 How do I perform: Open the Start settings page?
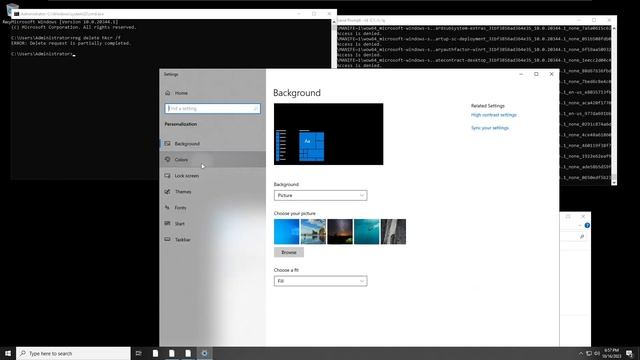point(212,224)
